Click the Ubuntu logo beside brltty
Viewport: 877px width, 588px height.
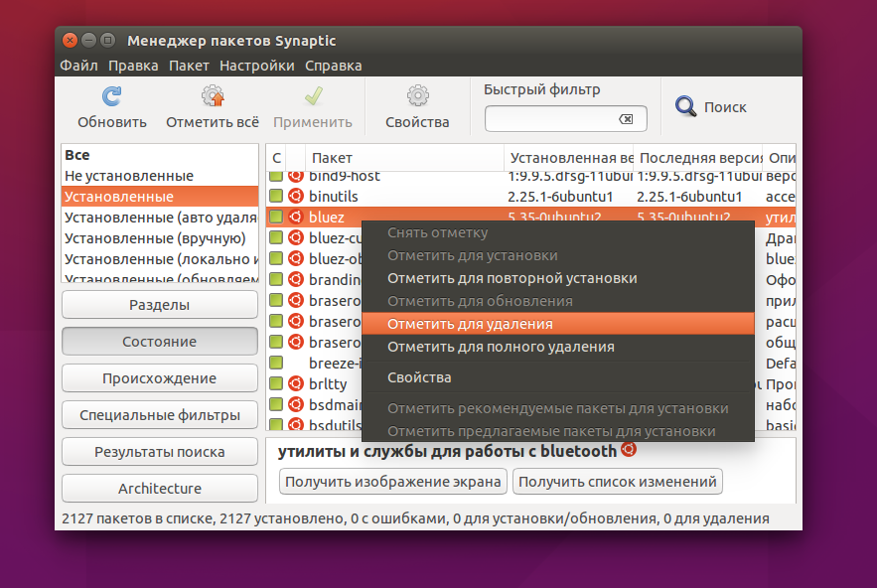click(296, 383)
